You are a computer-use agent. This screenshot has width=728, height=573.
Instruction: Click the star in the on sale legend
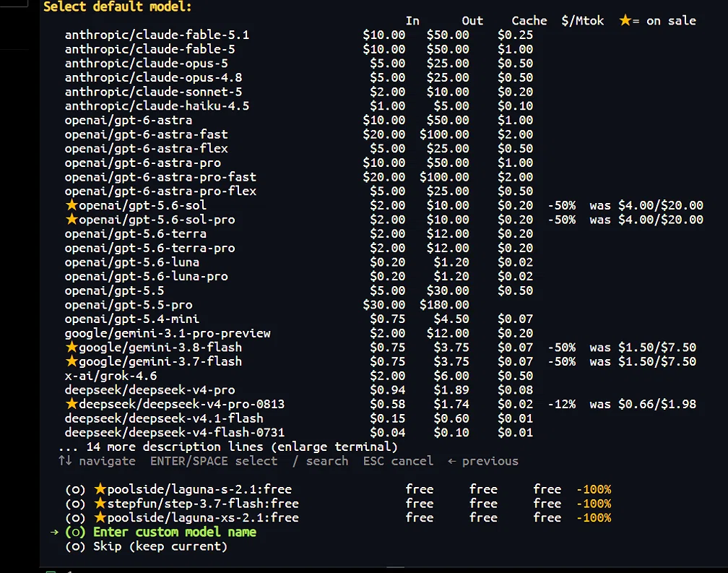[625, 20]
